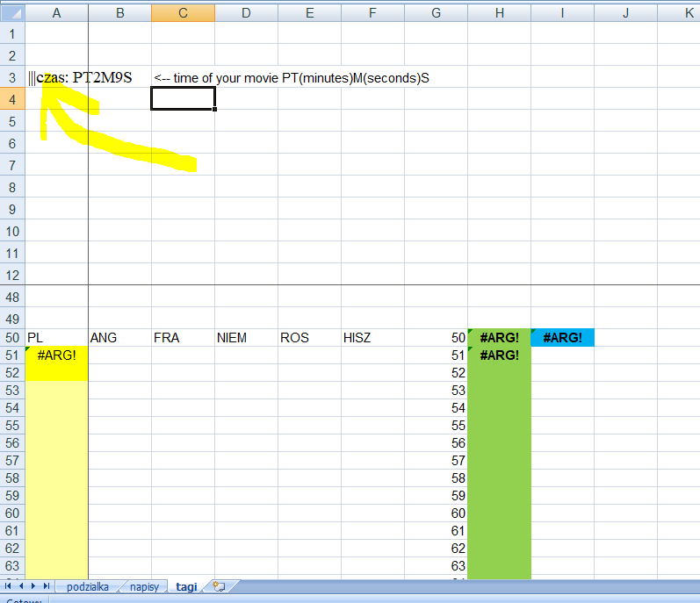Open the podzialka sheet tab

87,586
